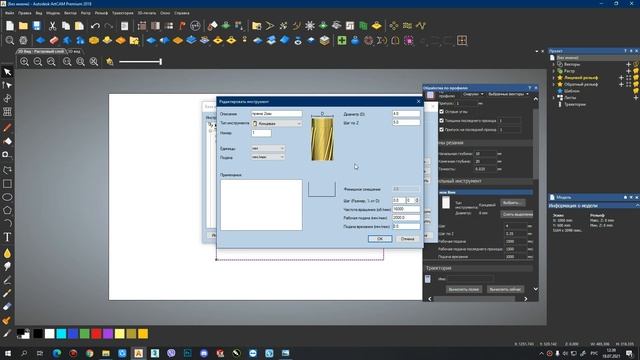The width and height of the screenshot is (640, 360).
Task: Open the profile side dropdown in machining panel
Action: [472, 94]
